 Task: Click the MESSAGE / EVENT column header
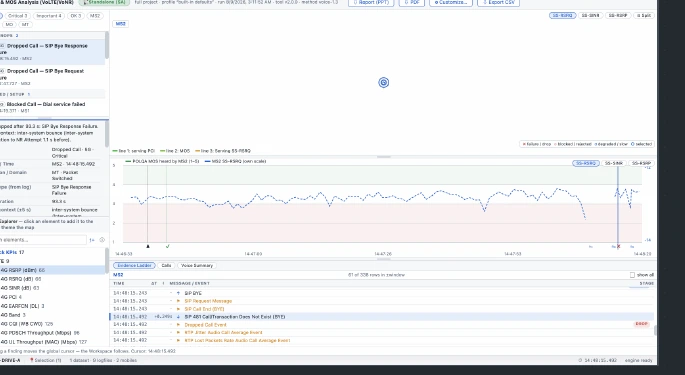tap(190, 284)
